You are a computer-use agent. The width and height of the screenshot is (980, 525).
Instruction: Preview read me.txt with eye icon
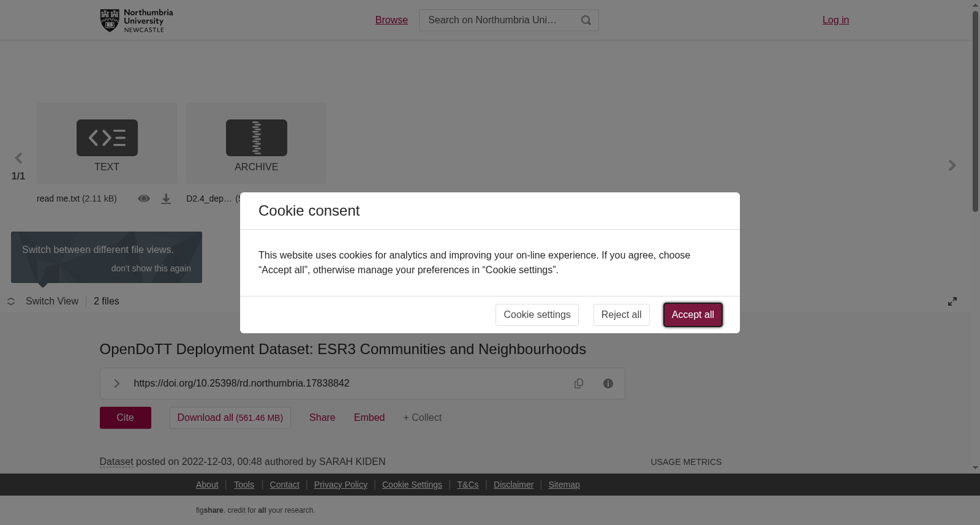click(x=144, y=198)
